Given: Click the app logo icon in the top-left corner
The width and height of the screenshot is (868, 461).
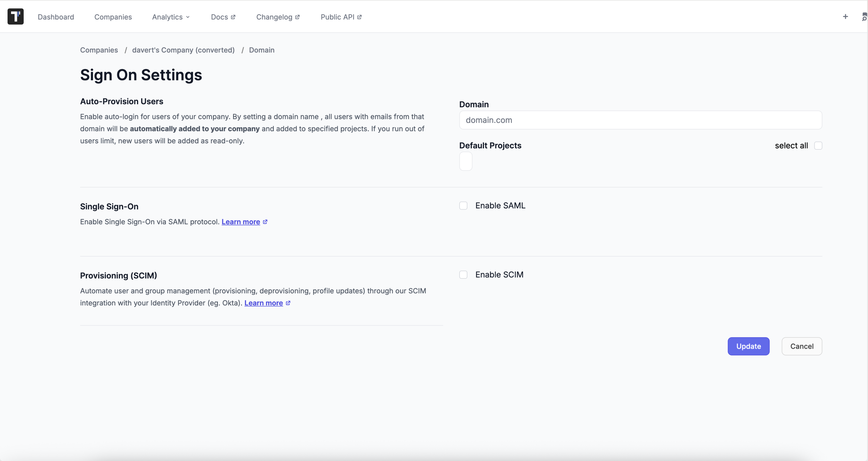Looking at the screenshot, I should point(16,16).
